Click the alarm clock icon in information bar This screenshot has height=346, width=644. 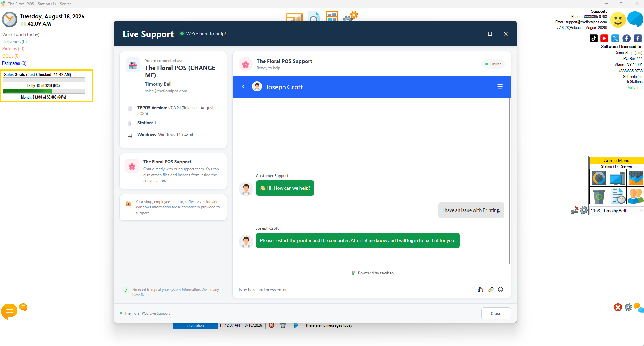click(283, 325)
